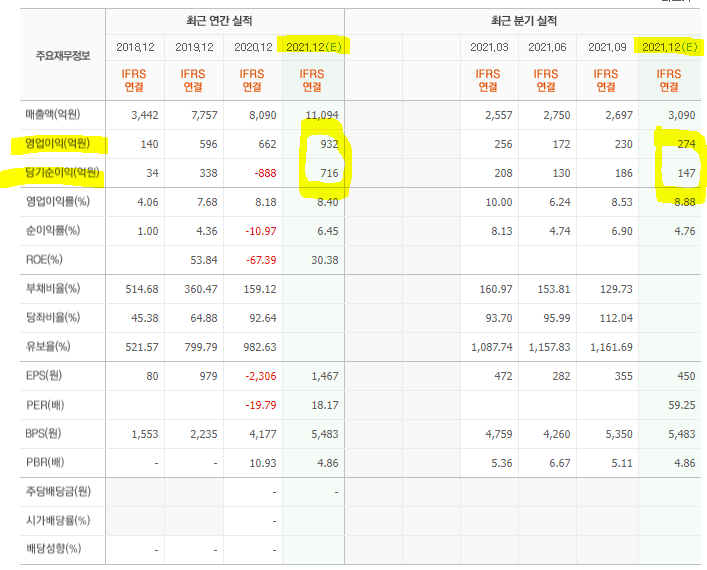Click the 4,177 BPS value
707x570 pixels.
(x=263, y=434)
